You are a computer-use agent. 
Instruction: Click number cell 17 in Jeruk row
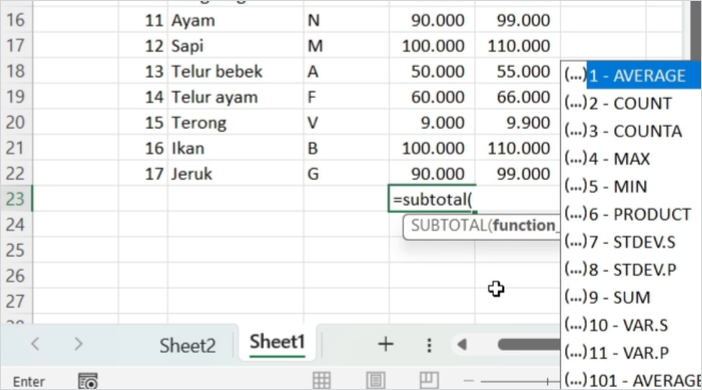(143, 173)
